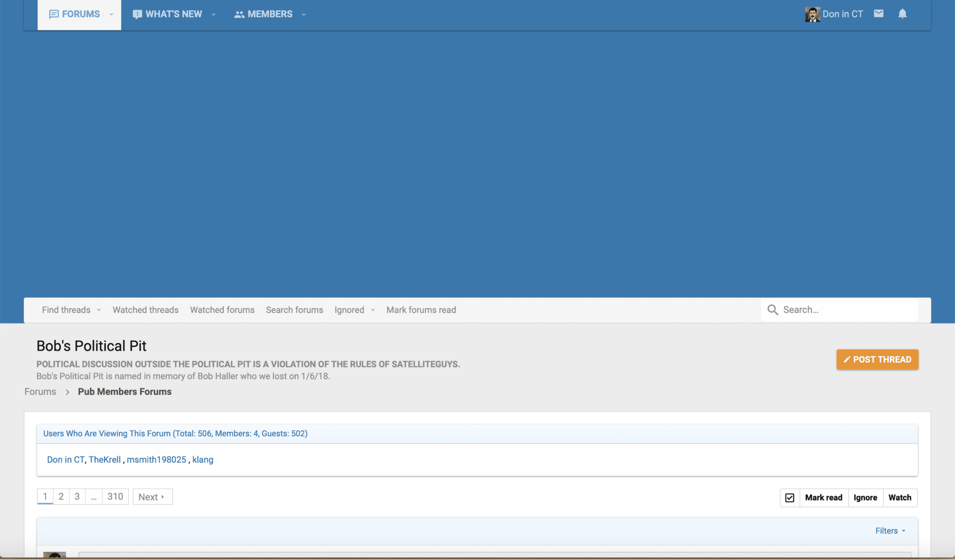Open Users Who Are Viewing This Forum link
Image resolution: width=955 pixels, height=560 pixels.
click(x=175, y=433)
